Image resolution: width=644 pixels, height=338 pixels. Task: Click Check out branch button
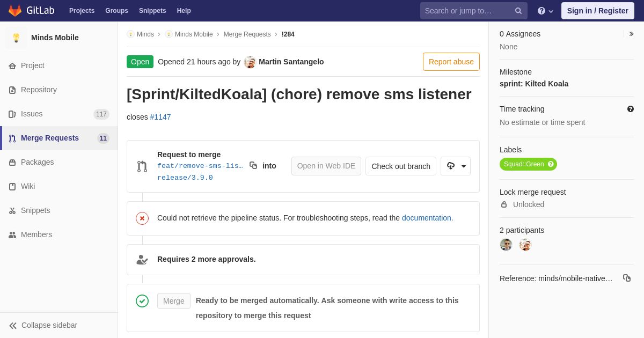click(x=401, y=166)
